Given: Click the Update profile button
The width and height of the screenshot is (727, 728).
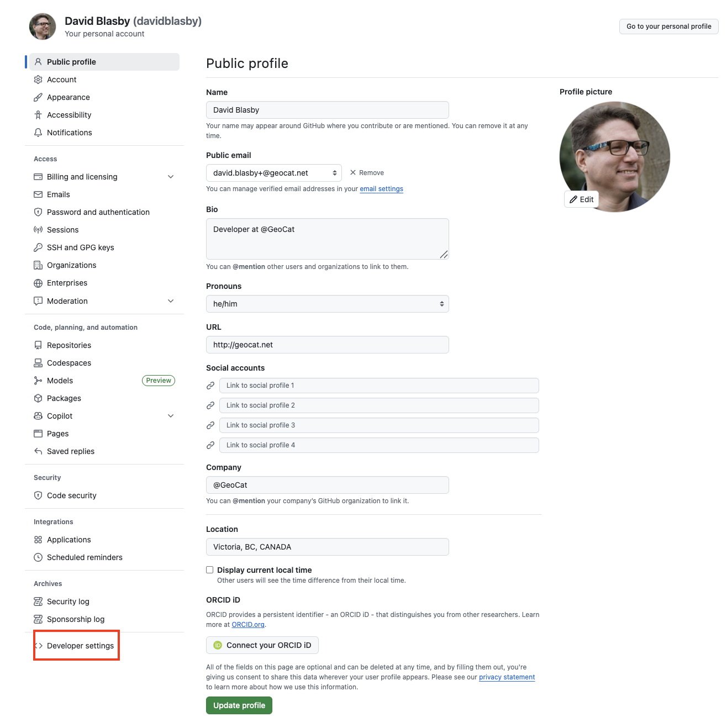Looking at the screenshot, I should [239, 705].
